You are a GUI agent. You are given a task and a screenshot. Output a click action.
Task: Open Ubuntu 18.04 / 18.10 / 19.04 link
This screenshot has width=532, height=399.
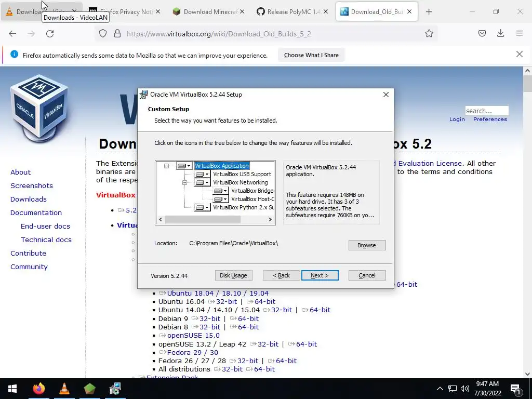[x=218, y=293]
